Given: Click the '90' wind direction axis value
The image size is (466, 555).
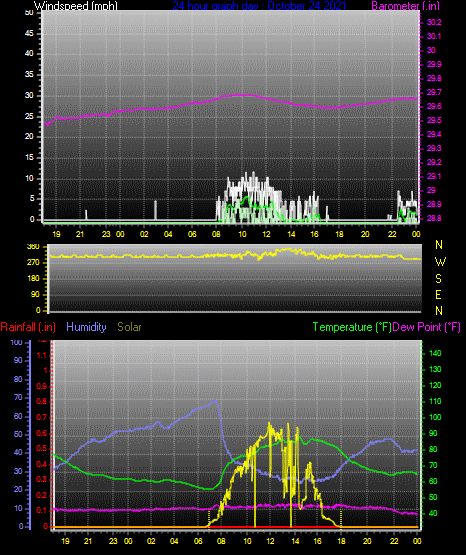Looking at the screenshot, I should (35, 294).
